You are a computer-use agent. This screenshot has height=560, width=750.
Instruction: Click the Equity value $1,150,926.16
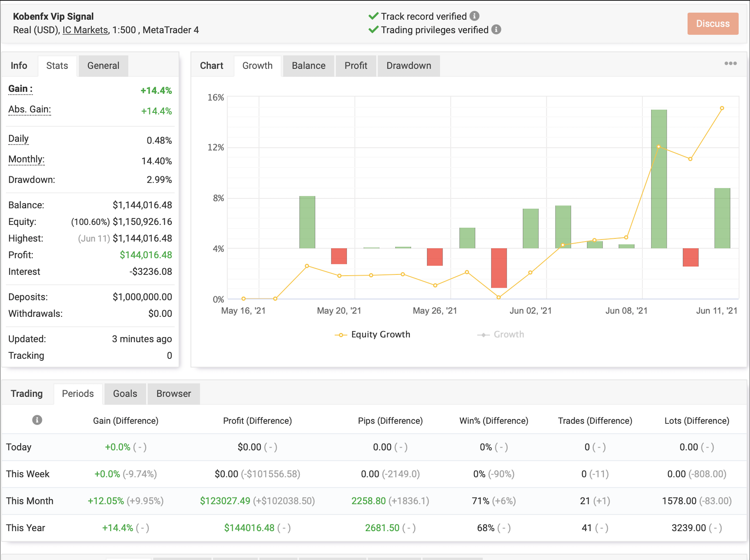142,222
